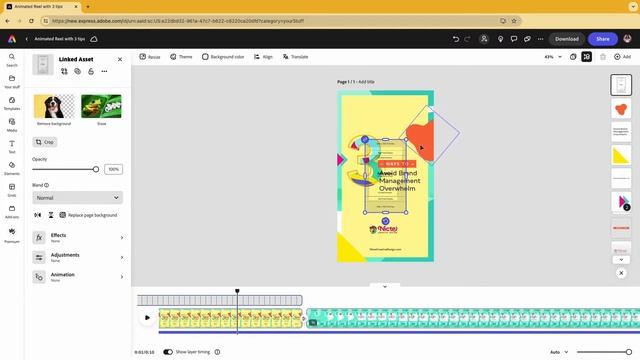
Task: Toggle Show layer timing switch
Action: (x=168, y=351)
